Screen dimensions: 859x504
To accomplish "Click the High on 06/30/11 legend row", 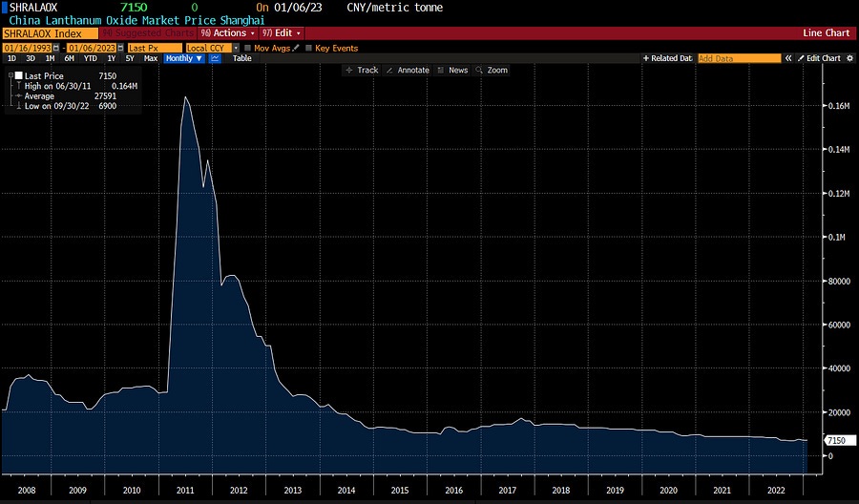I will pyautogui.click(x=76, y=86).
